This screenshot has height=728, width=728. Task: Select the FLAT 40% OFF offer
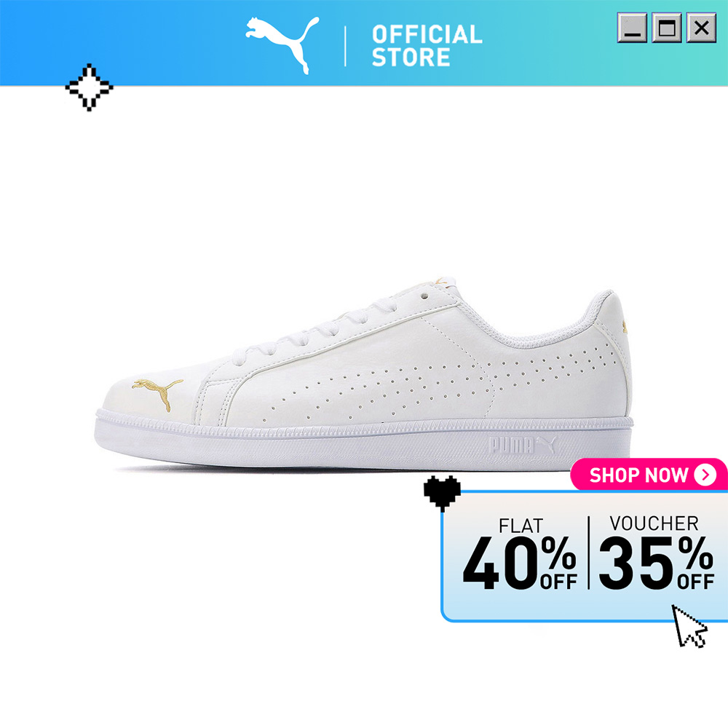520,553
